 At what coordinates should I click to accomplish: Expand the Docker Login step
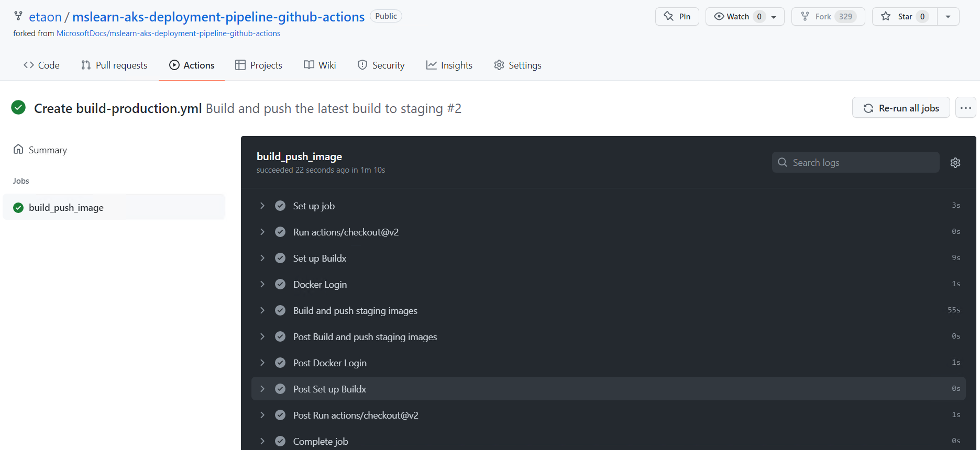262,284
